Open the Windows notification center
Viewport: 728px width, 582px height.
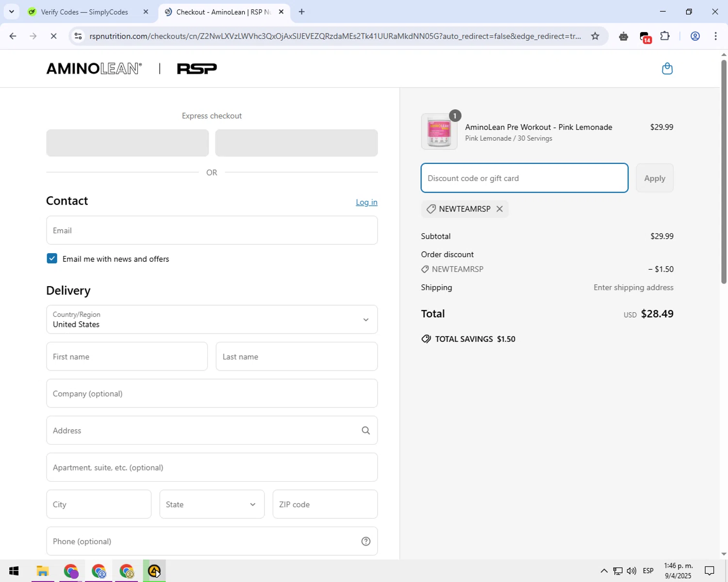coord(710,571)
